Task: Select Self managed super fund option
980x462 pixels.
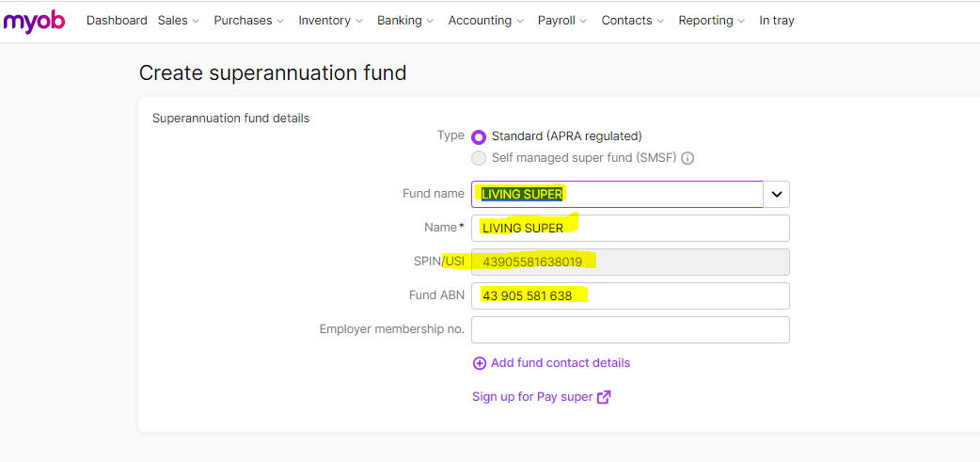Action: 479,158
